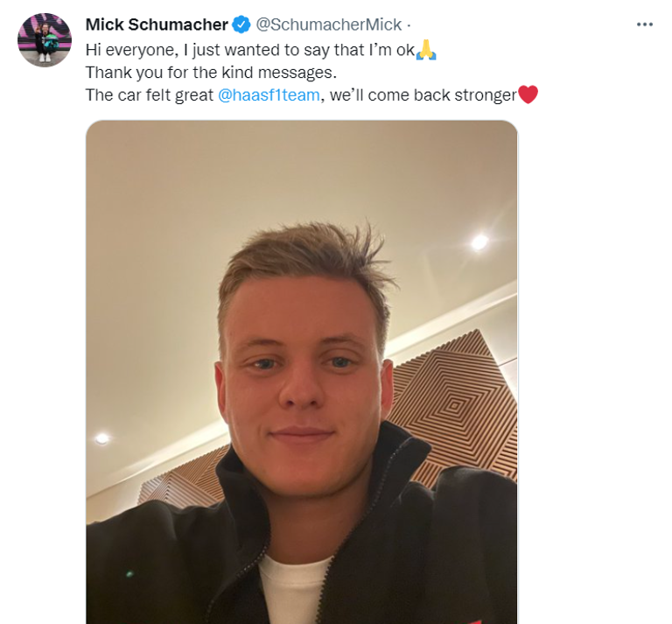Open Mick Schumacher's profile avatar
Image resolution: width=672 pixels, height=624 pixels.
pyautogui.click(x=45, y=40)
